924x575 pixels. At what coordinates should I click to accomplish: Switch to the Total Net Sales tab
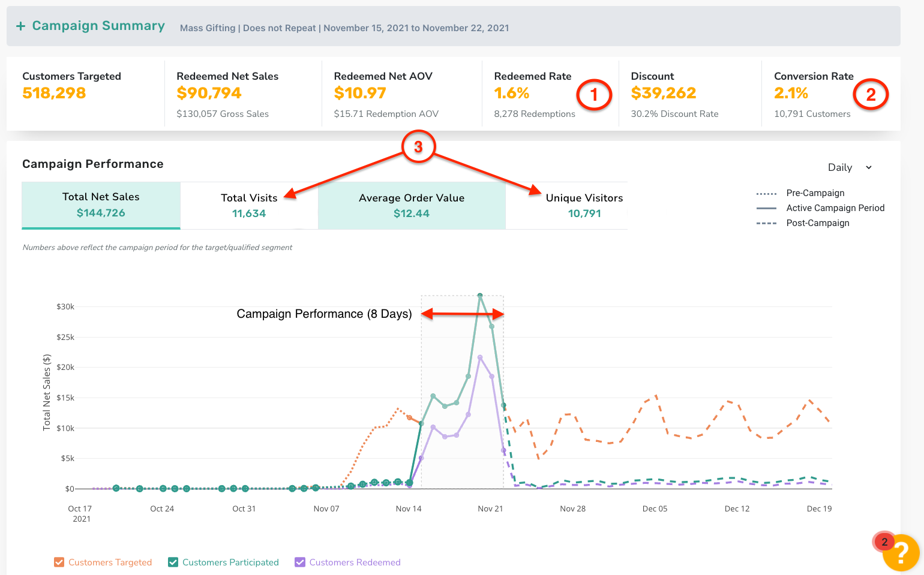[x=101, y=205]
